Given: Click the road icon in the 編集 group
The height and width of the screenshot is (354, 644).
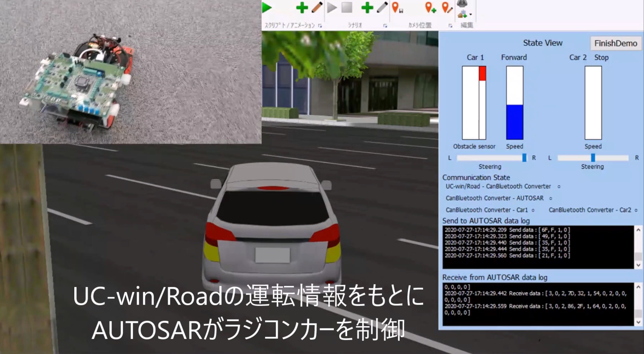Looking at the screenshot, I should tap(462, 3).
